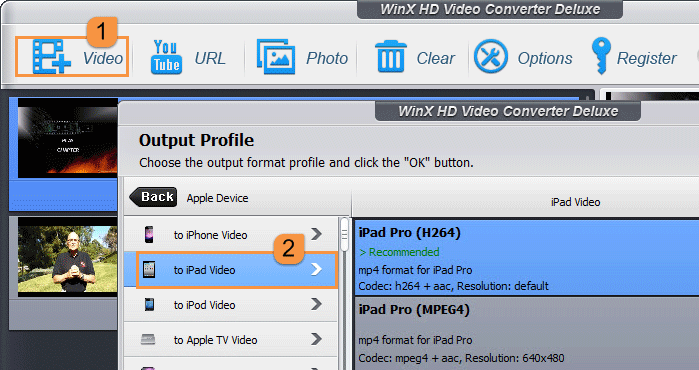Click the iPad device icon
The height and width of the screenshot is (370, 699).
click(x=149, y=270)
